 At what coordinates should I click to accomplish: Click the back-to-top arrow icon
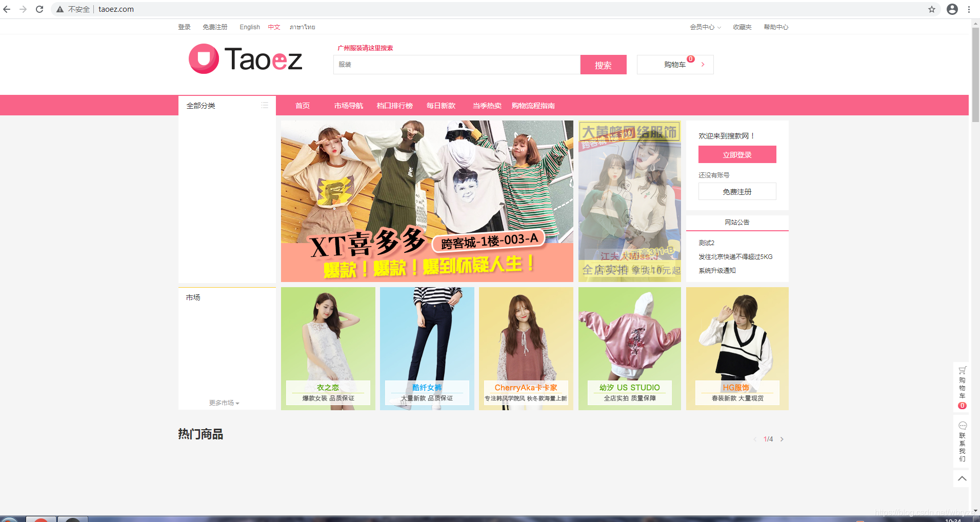(x=962, y=478)
